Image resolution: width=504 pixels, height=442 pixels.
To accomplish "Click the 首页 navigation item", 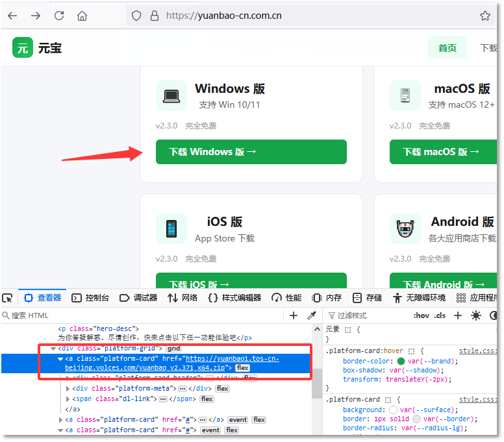I will click(447, 47).
